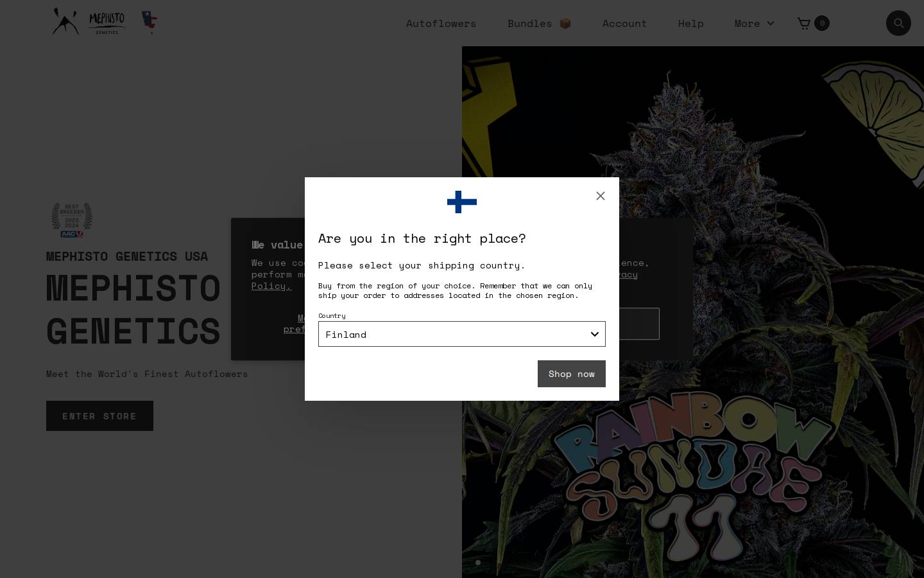Open the search icon in header
This screenshot has height=578, width=924.
point(898,23)
